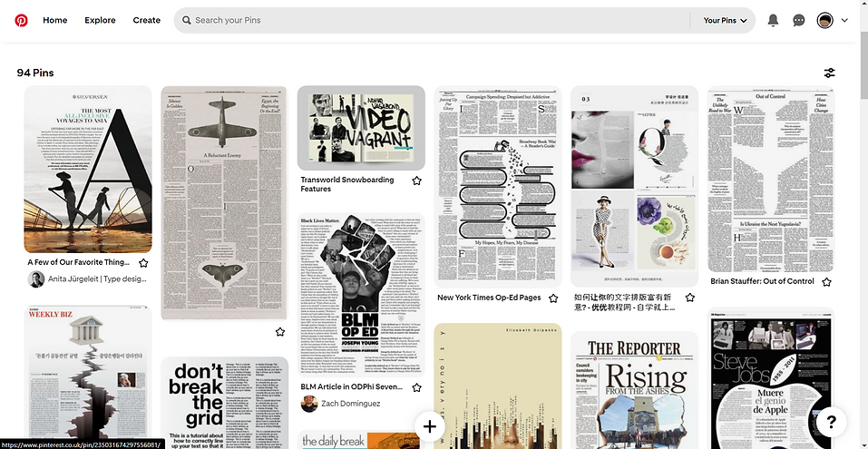Open the question mark help button
Viewport: 868px width, 449px height.
831,422
